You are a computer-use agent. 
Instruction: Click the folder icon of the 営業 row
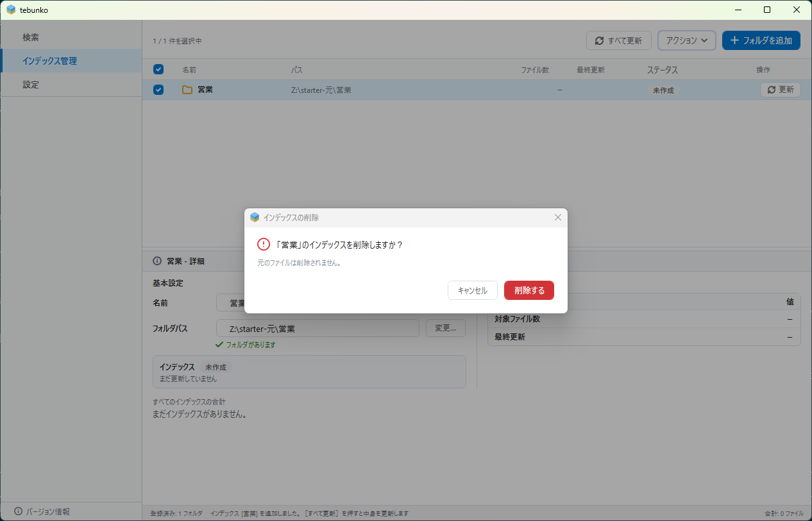(187, 90)
